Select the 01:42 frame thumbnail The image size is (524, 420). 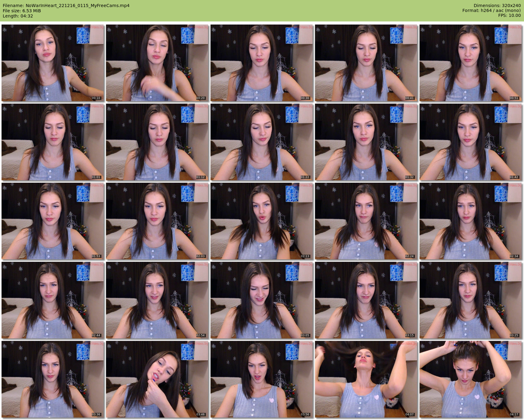pos(471,142)
